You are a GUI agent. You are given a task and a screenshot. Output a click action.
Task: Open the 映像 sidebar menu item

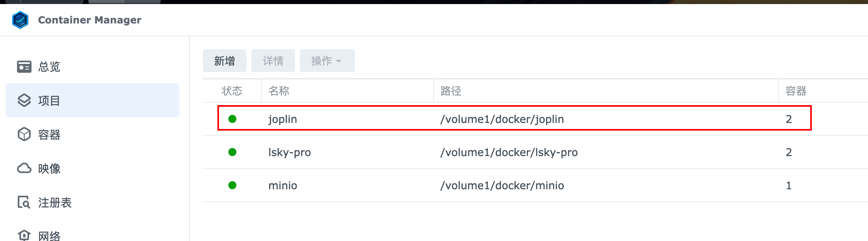tap(93, 168)
